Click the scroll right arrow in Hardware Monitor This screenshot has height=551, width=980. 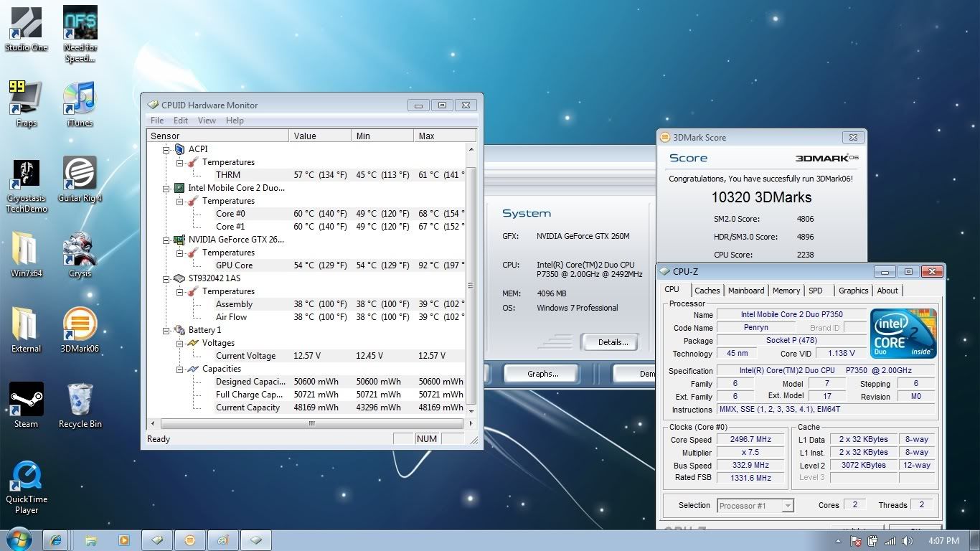[x=471, y=423]
